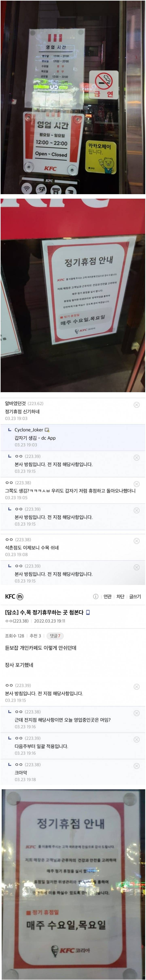The width and height of the screenshot is (146, 980).
Task: Jump to comments via 댓글 7 button
Action: point(55,636)
